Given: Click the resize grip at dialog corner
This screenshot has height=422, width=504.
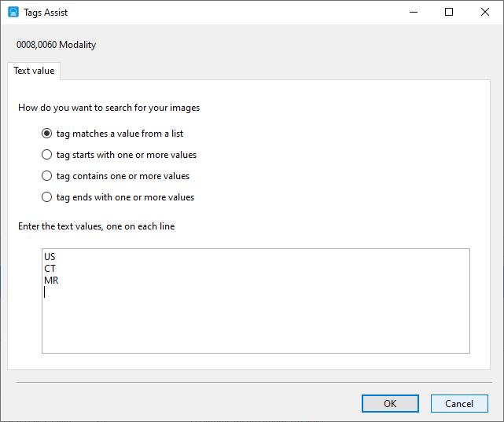Looking at the screenshot, I should (498, 416).
